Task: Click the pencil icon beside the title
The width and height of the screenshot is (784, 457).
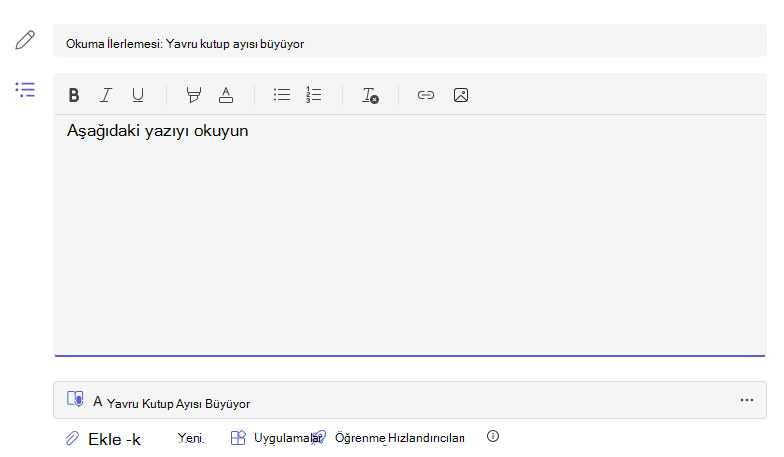Action: pos(25,40)
